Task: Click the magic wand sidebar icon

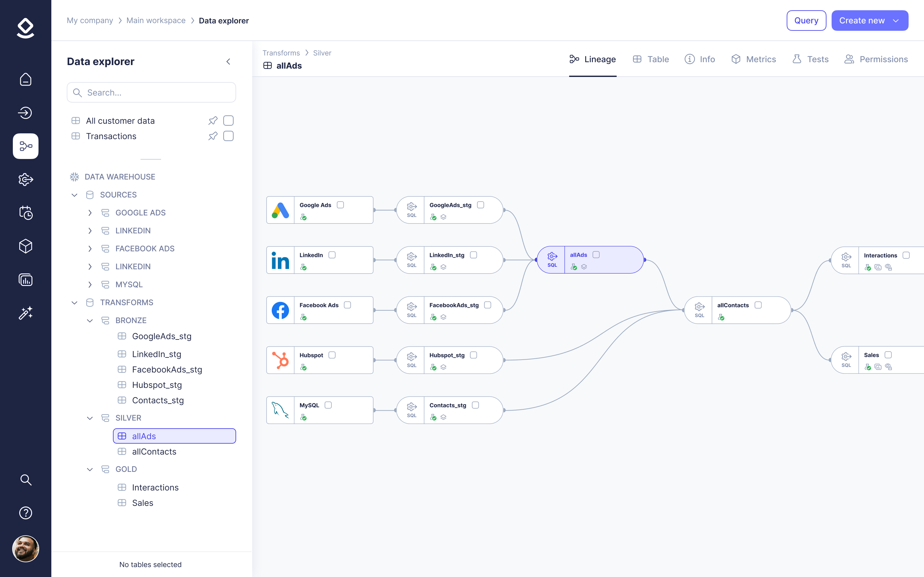Action: point(26,313)
